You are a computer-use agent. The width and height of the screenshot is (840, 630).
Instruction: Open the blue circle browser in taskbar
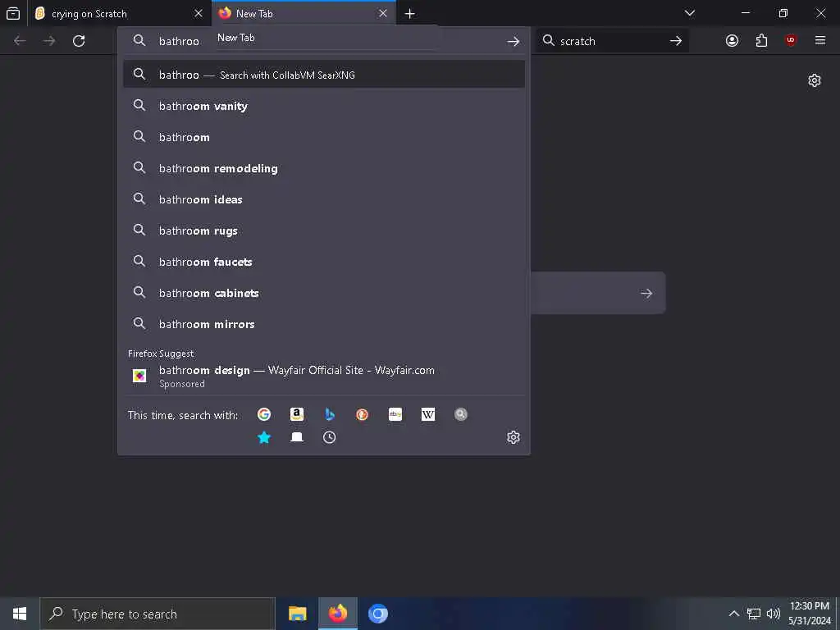tap(377, 614)
